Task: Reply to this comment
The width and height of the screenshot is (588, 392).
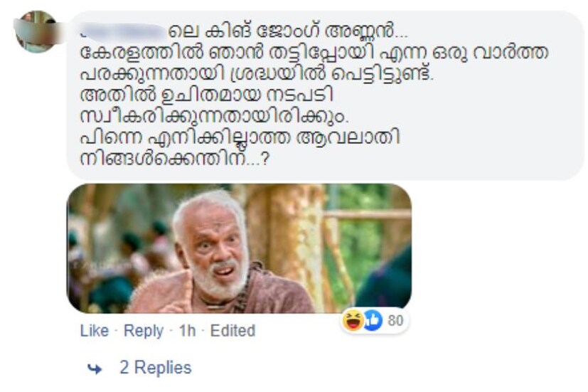Action: pos(143,331)
